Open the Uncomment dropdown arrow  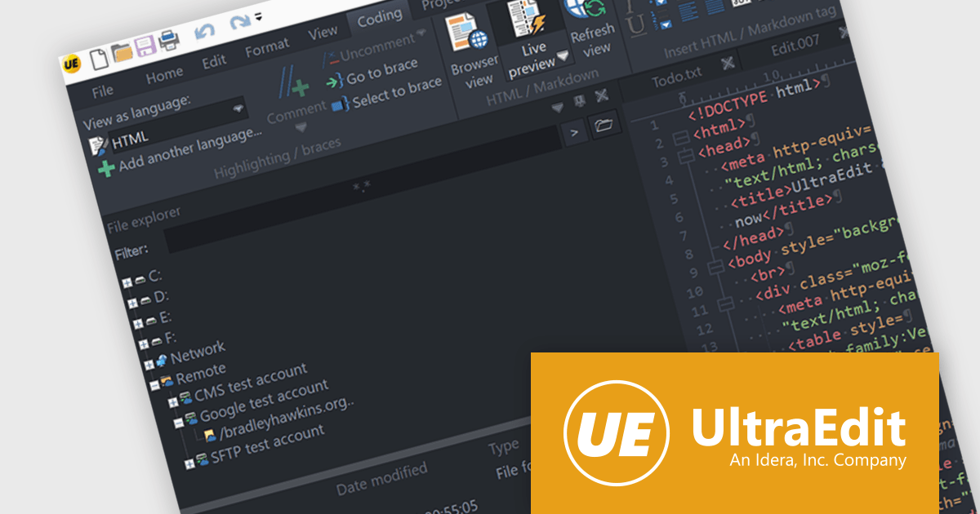[x=421, y=34]
